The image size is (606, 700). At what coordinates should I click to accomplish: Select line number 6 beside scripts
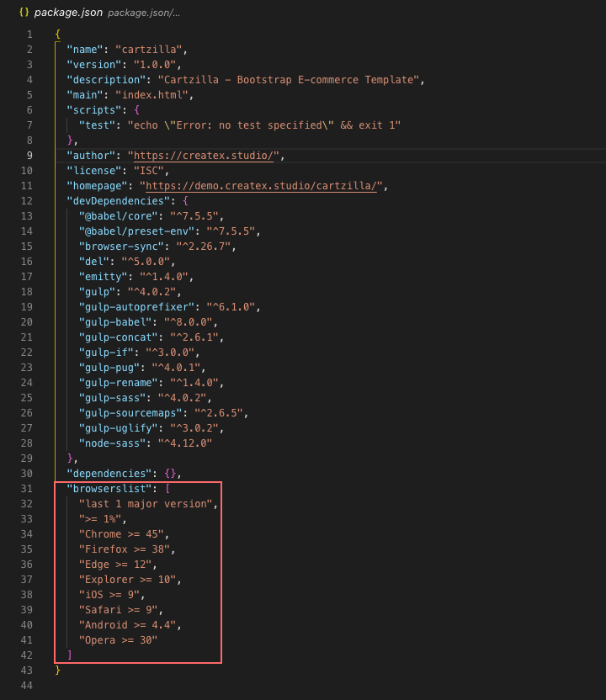(x=29, y=109)
